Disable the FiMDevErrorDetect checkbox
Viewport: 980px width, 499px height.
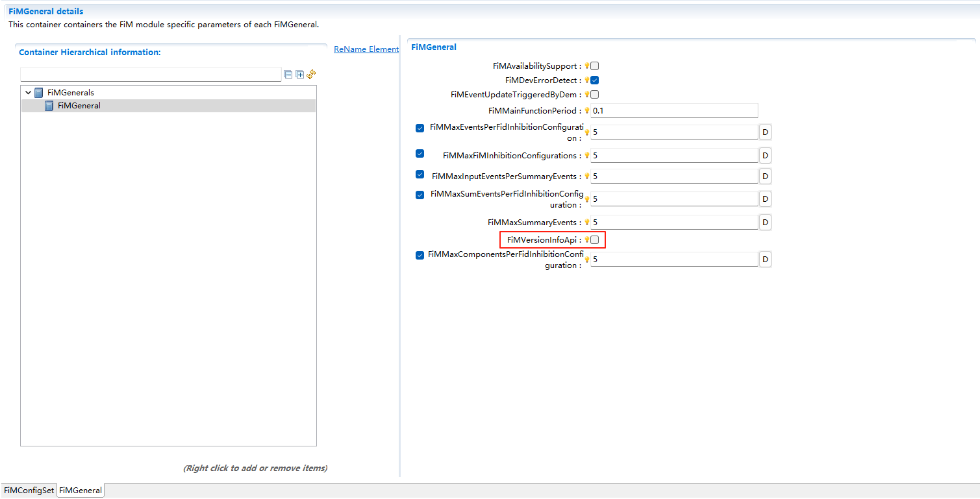593,80
